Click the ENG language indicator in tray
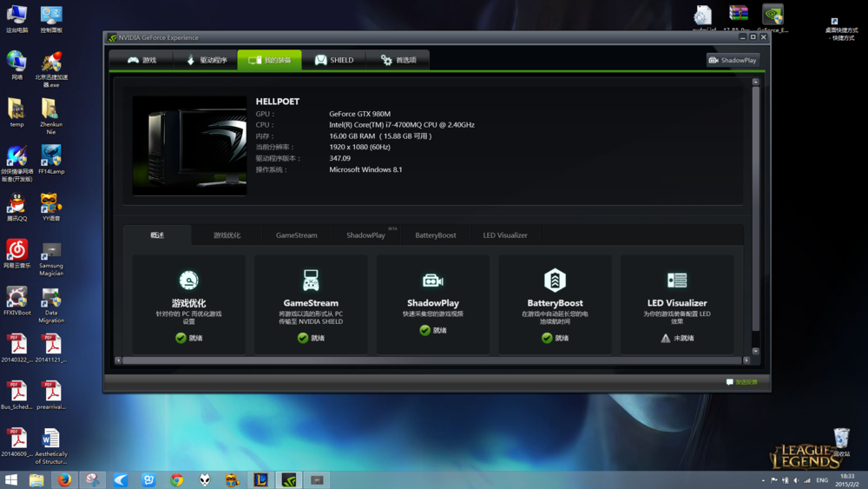The image size is (868, 489). pyautogui.click(x=822, y=480)
